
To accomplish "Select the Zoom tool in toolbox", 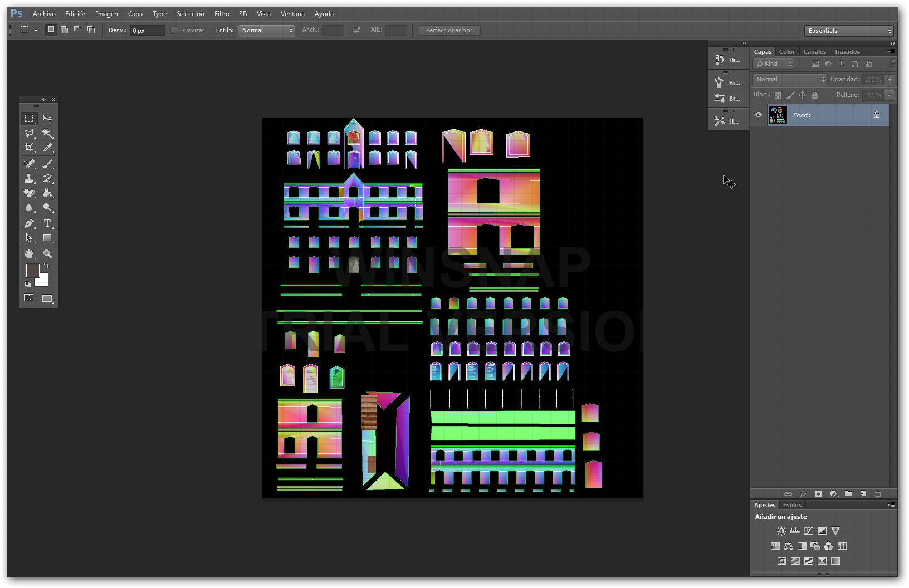I will [x=47, y=254].
